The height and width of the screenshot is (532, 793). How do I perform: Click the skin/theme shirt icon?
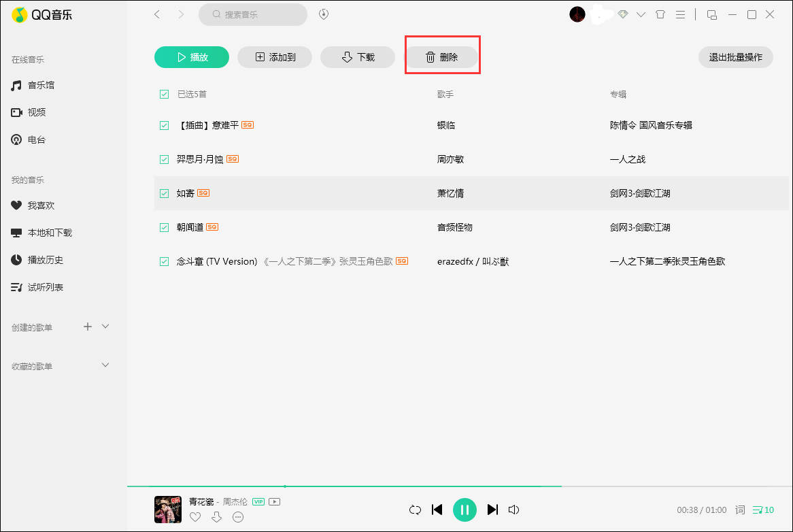(x=660, y=14)
